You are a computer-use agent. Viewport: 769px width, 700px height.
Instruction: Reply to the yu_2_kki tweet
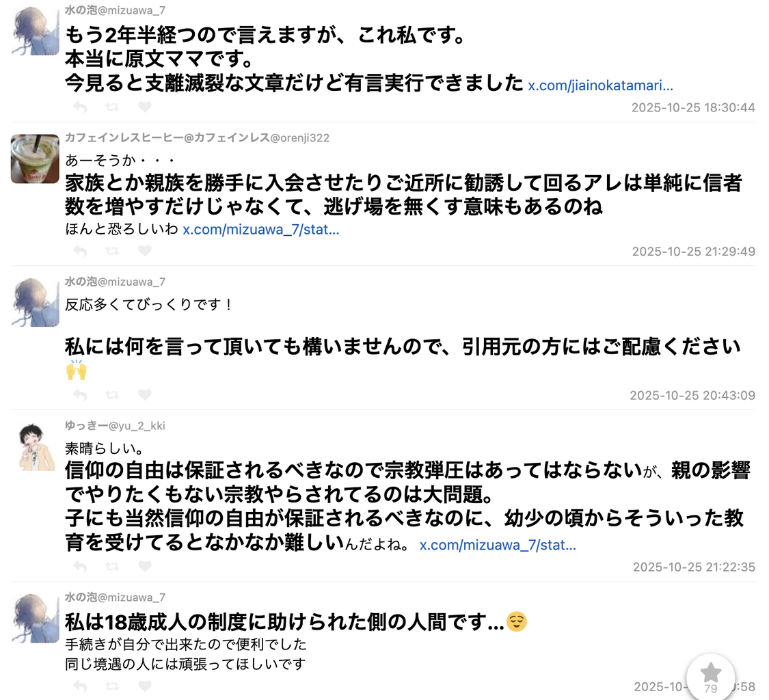coord(80,567)
